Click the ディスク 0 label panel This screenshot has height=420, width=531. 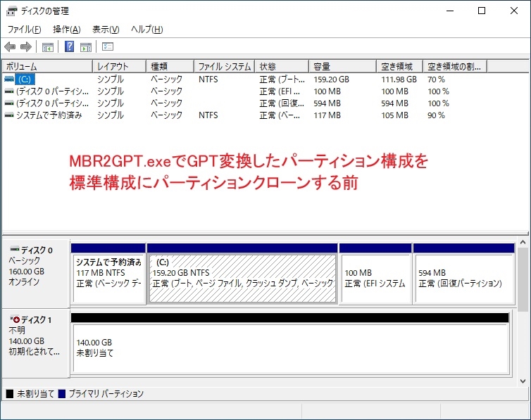(x=35, y=273)
